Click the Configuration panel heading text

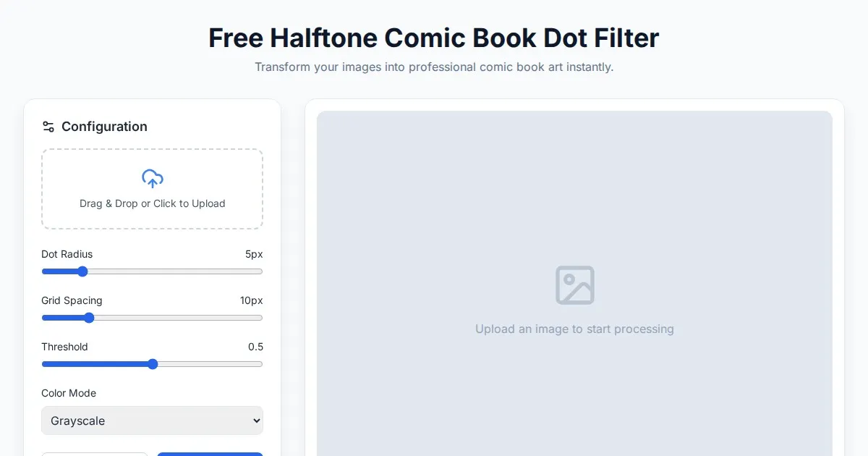tap(104, 127)
